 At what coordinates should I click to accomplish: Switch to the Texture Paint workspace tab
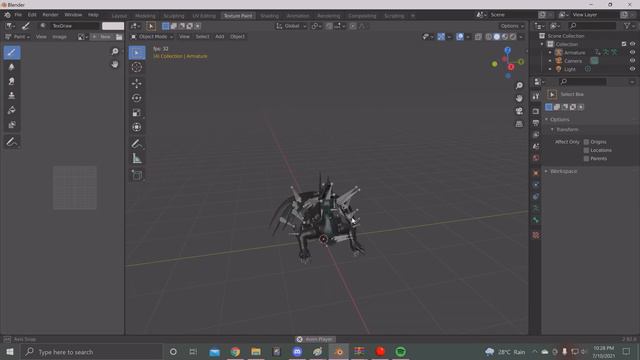tap(238, 16)
